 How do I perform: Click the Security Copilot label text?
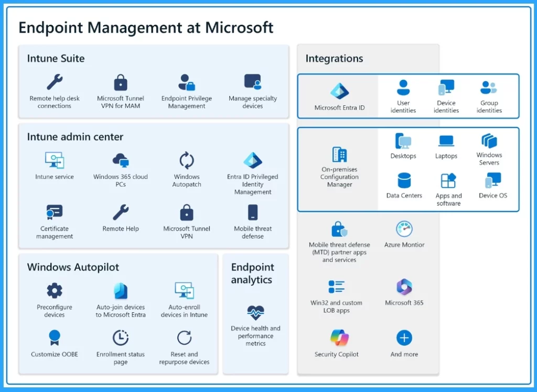[336, 354]
